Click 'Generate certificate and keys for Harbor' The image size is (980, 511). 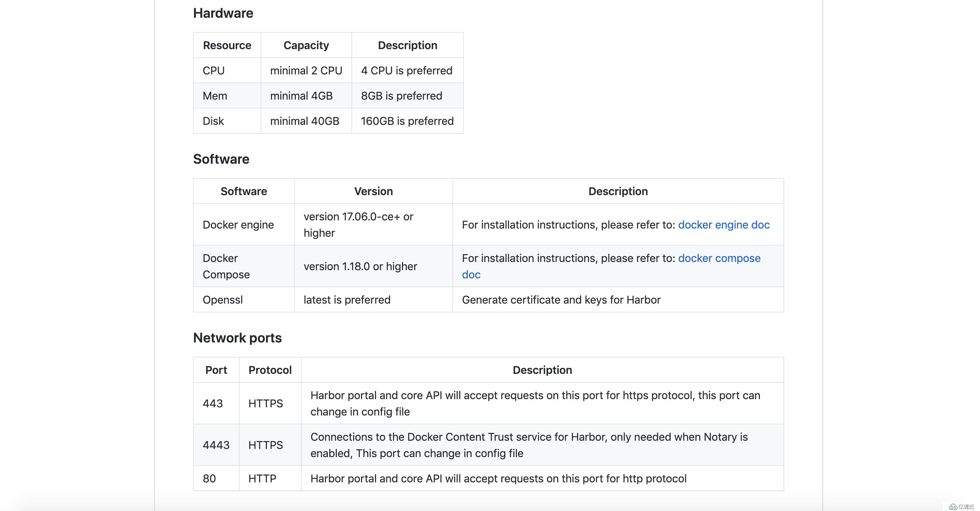[x=561, y=300]
